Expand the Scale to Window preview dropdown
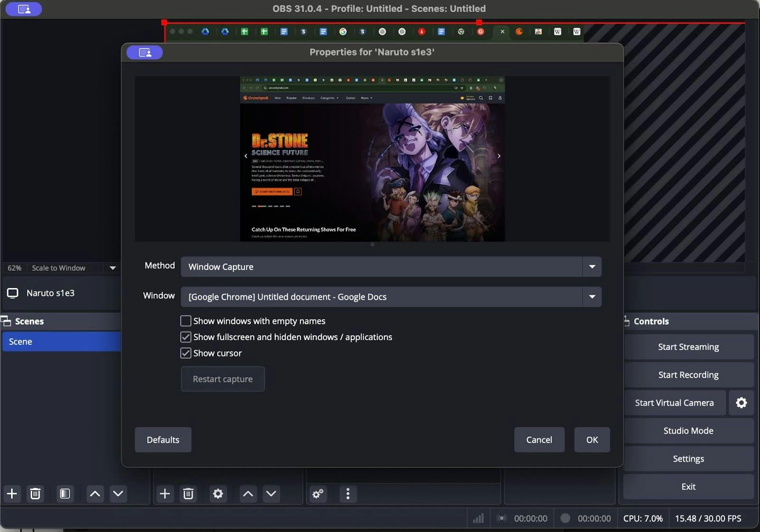The width and height of the screenshot is (760, 532). [113, 268]
